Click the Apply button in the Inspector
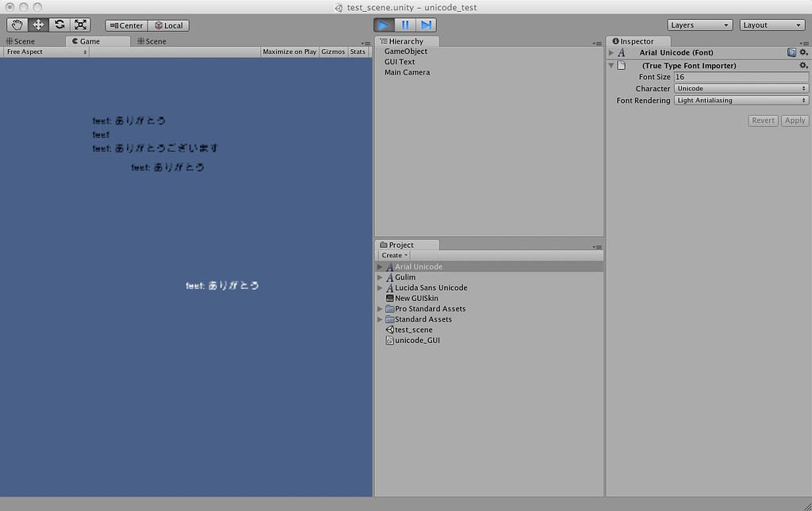Viewport: 812px width, 511px height. tap(794, 120)
